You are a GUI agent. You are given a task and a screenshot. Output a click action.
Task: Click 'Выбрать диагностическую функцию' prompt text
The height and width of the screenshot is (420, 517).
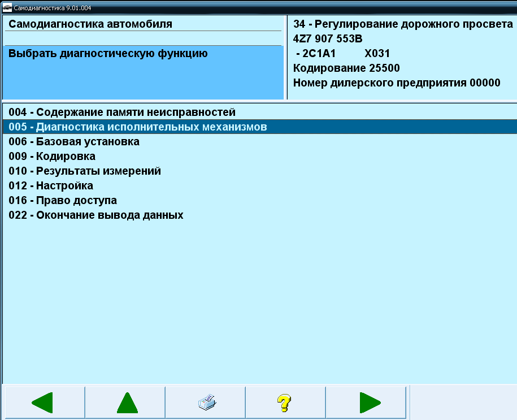pos(108,54)
